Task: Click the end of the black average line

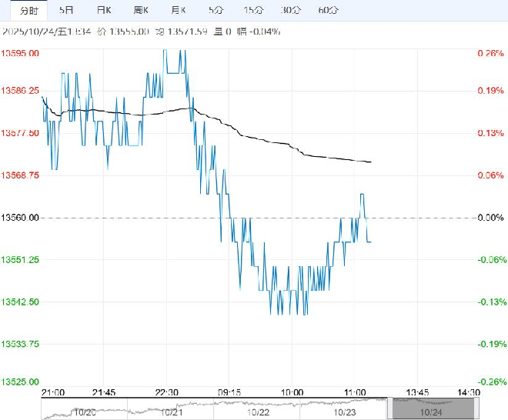Action: tap(371, 162)
